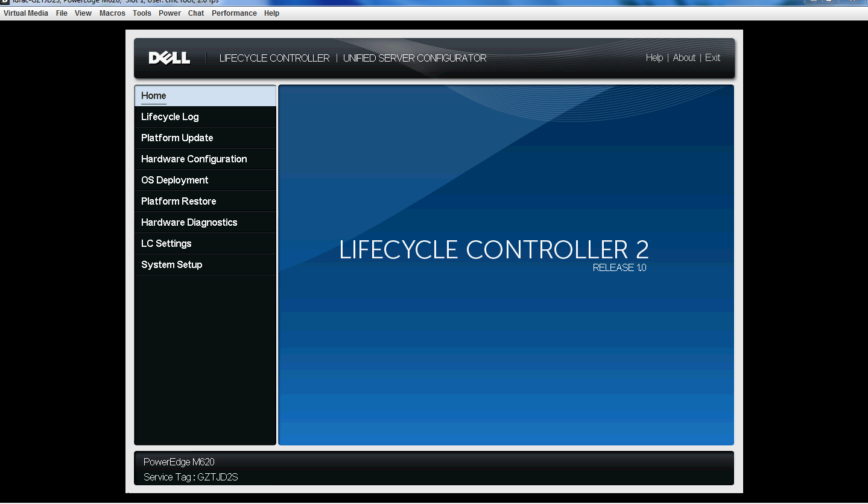Viewport: 868px width, 504px height.
Task: Click the PowerEdge M620 model text
Action: 179,462
